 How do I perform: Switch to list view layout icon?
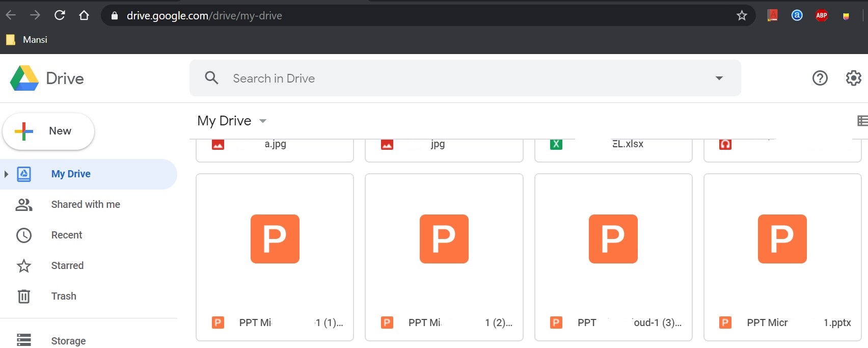click(x=862, y=121)
